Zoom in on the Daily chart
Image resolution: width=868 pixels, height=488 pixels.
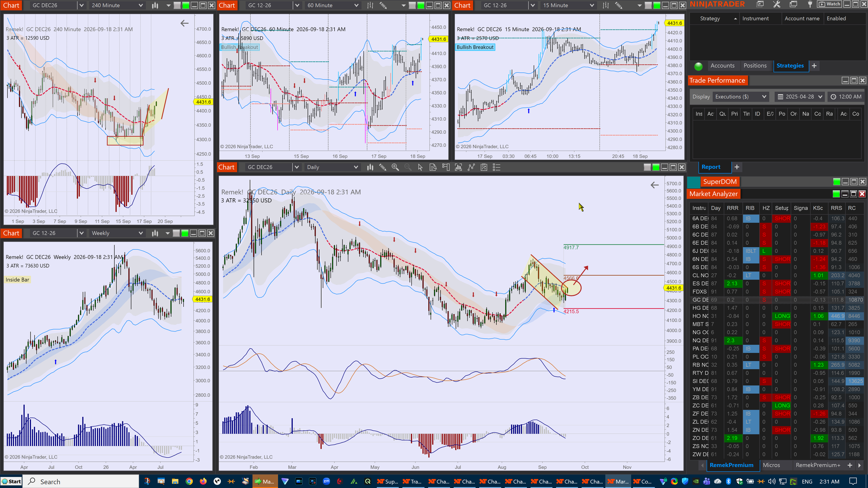(x=395, y=167)
